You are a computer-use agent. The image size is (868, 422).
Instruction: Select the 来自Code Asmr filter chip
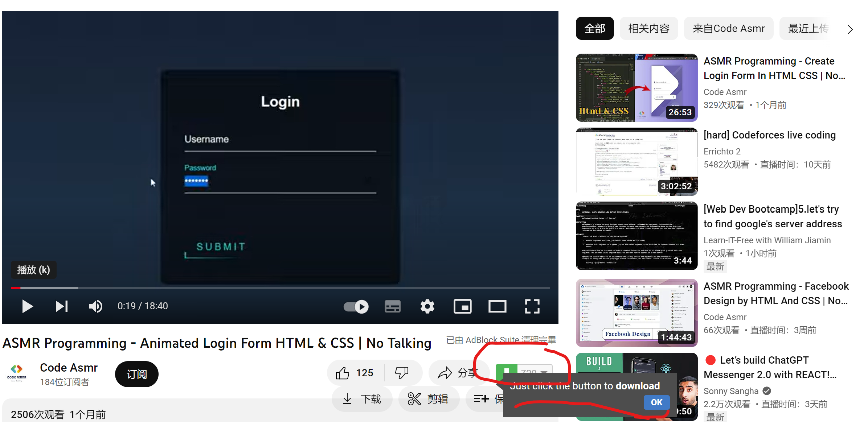pos(728,28)
